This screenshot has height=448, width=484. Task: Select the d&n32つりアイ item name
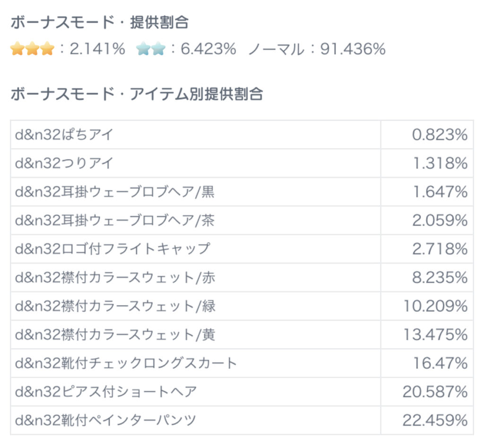[64, 163]
